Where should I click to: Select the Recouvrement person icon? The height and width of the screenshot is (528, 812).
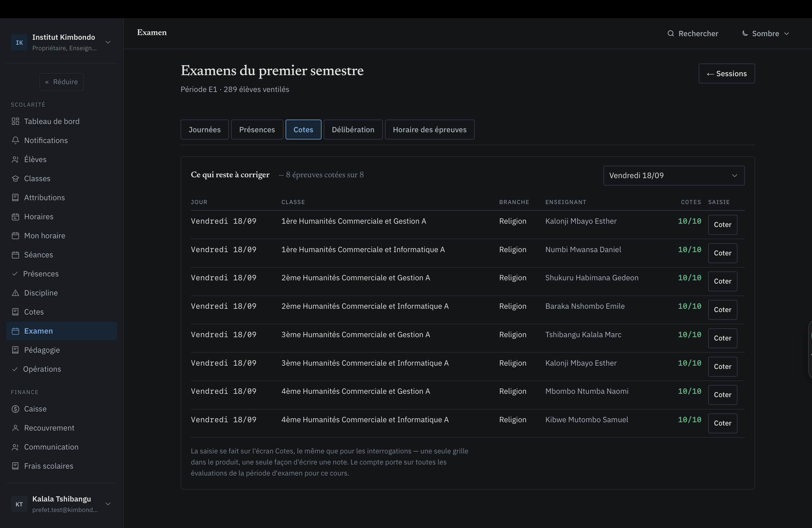[15, 428]
